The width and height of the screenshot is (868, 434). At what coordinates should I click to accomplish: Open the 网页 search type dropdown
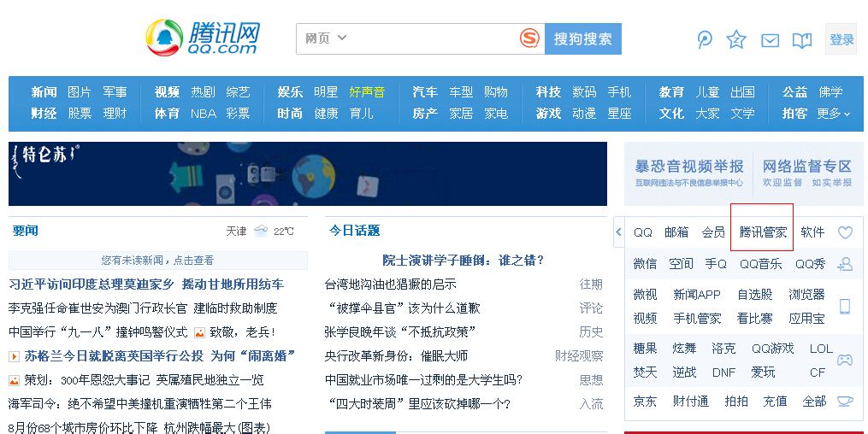tap(326, 38)
